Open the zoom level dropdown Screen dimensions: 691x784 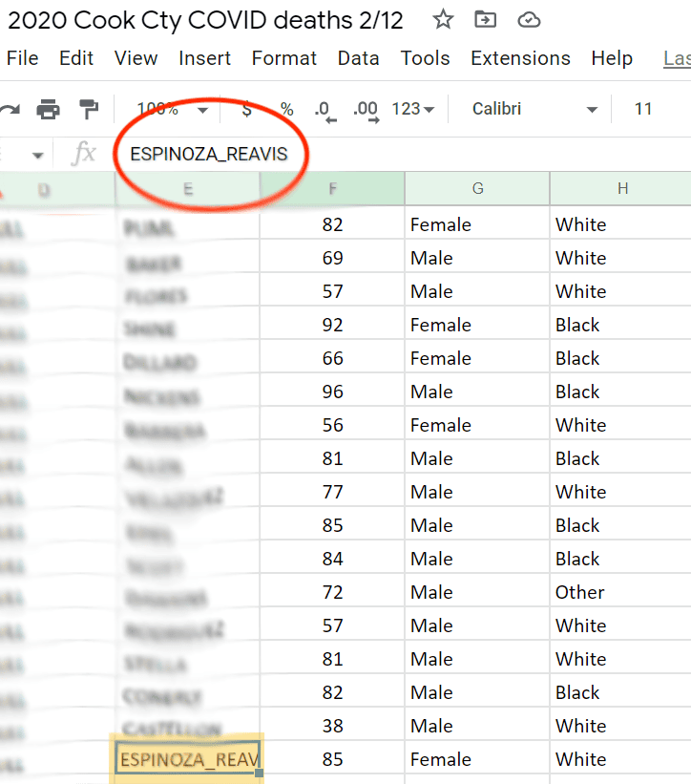(x=173, y=109)
